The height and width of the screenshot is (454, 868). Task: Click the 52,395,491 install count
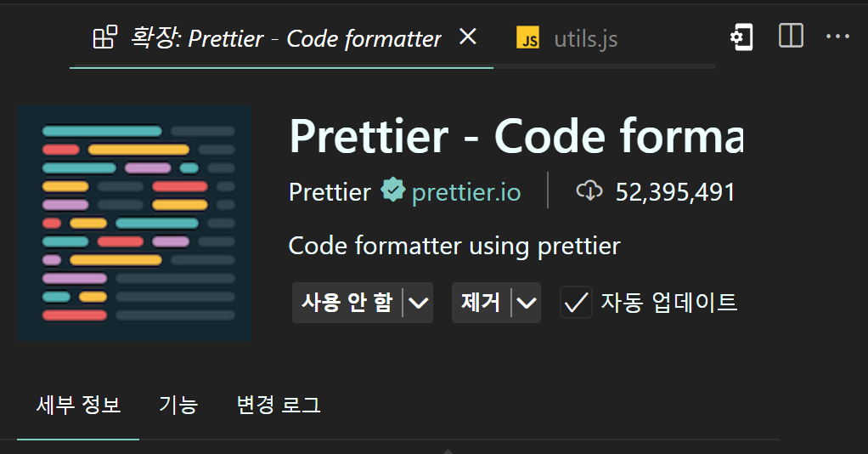click(675, 192)
